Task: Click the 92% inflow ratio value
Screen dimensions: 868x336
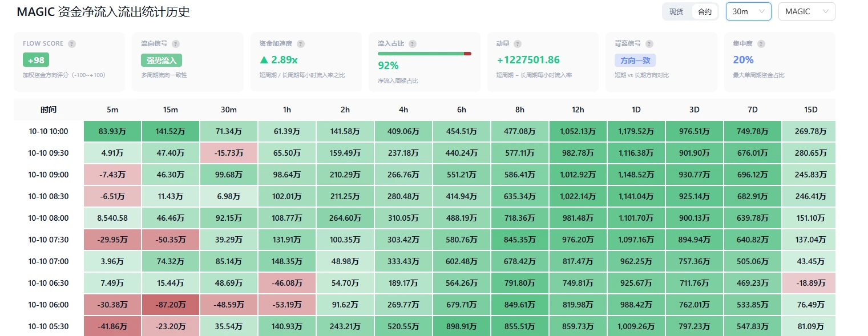Action: pos(388,66)
